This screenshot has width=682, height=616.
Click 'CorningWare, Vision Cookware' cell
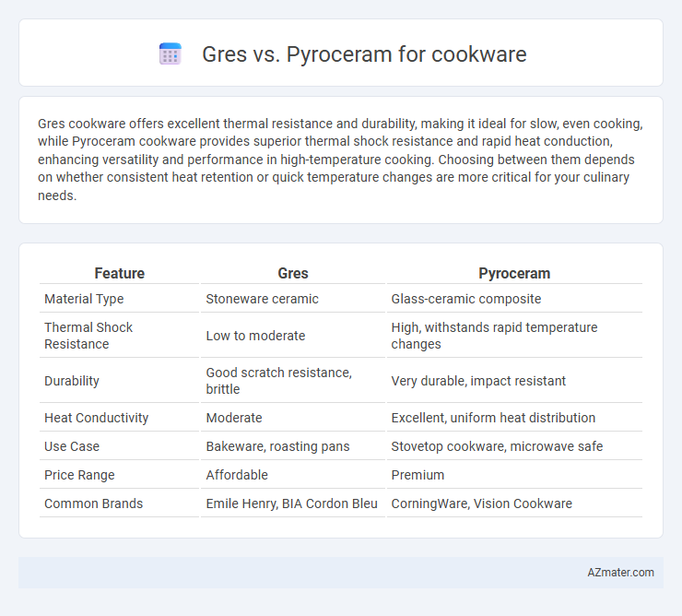(x=481, y=503)
